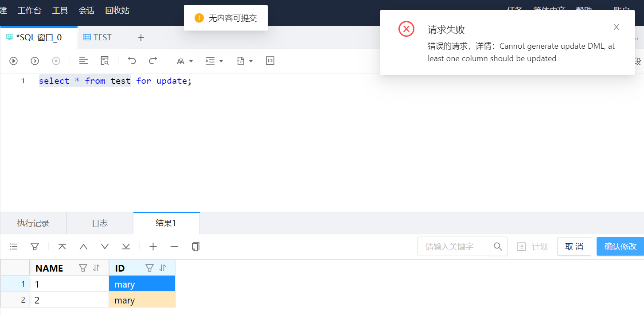Format the SQL statement using the format icon

pos(83,61)
